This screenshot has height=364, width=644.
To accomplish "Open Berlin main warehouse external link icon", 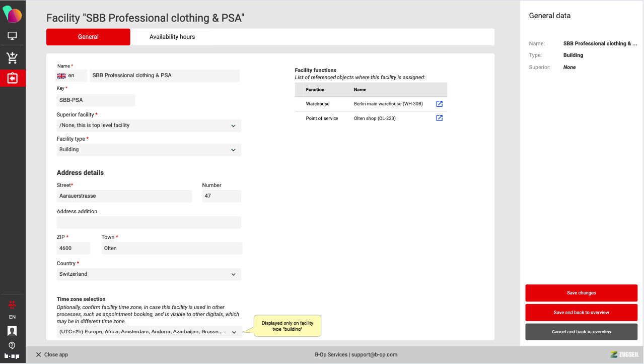I will 439,104.
